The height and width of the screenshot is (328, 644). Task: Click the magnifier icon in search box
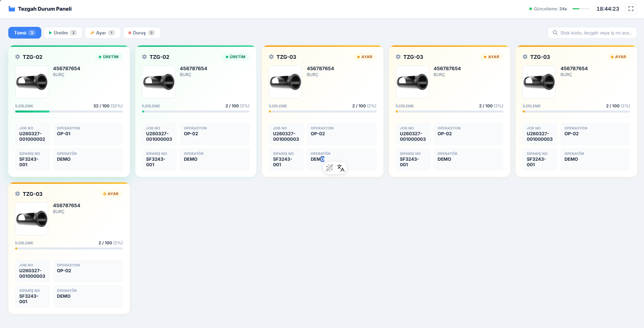click(555, 33)
